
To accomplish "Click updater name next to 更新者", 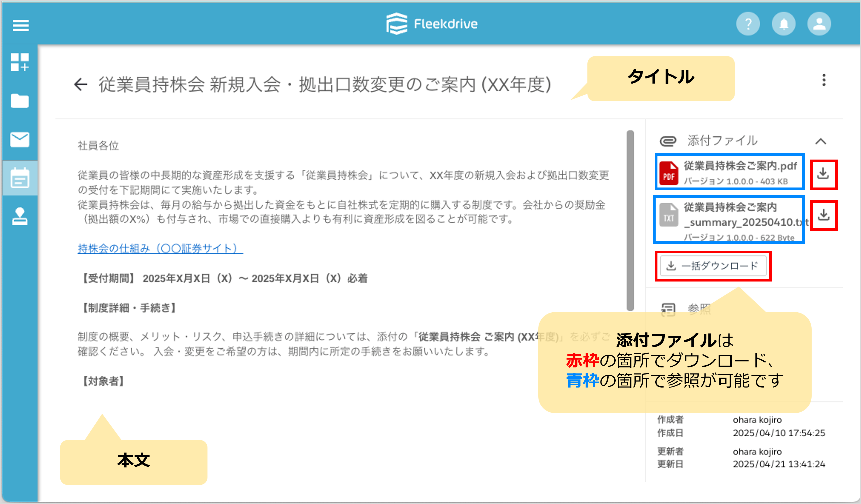I will click(757, 452).
